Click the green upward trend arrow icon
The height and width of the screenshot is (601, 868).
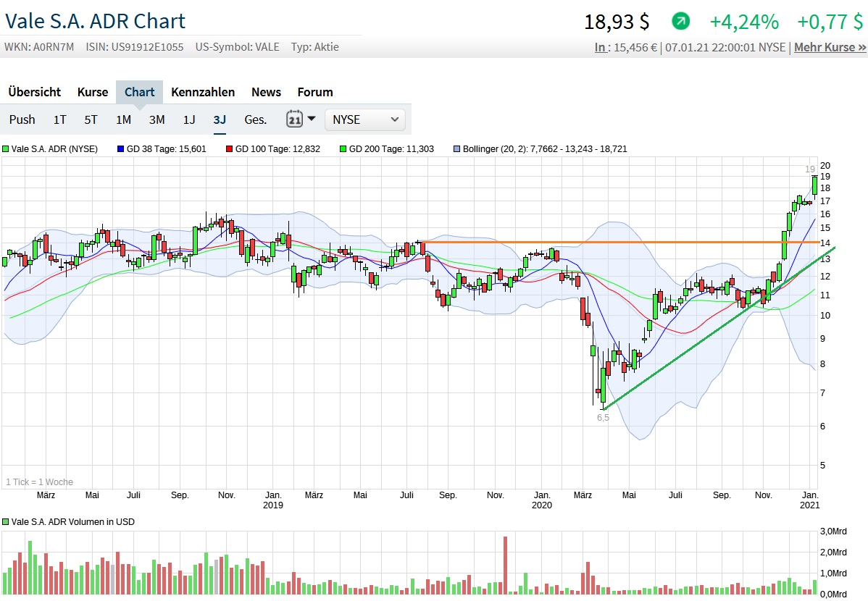680,21
